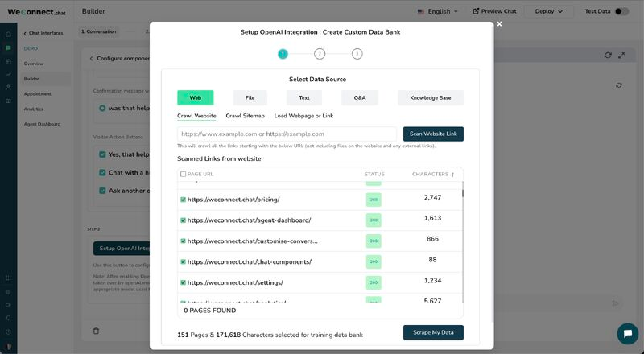This screenshot has height=354, width=644.
Task: Click the WeConnect.chat logo
Action: coord(36,12)
